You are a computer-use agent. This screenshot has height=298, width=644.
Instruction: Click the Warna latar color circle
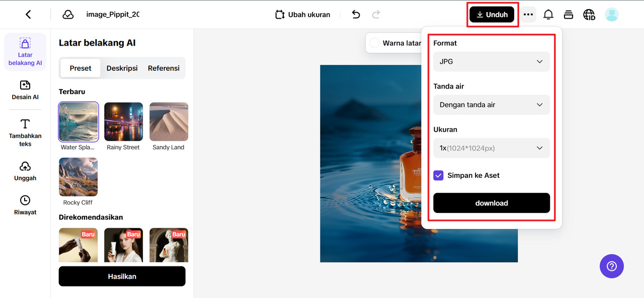pyautogui.click(x=375, y=43)
